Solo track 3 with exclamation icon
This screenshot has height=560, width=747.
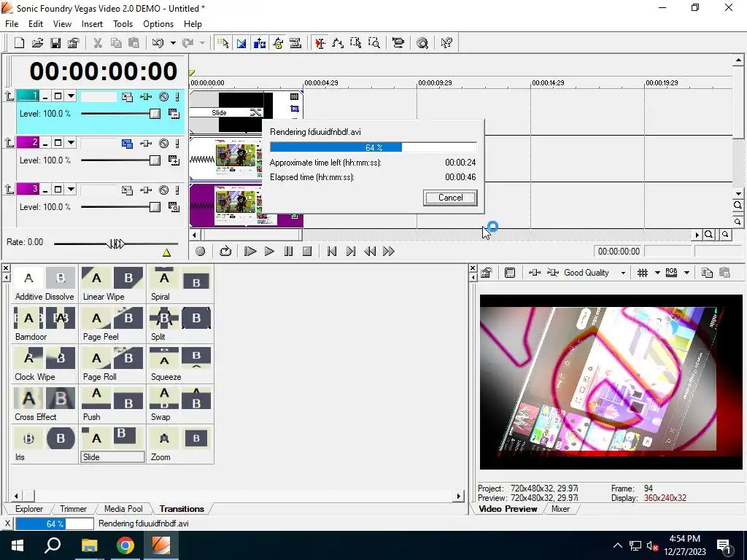pyautogui.click(x=177, y=190)
